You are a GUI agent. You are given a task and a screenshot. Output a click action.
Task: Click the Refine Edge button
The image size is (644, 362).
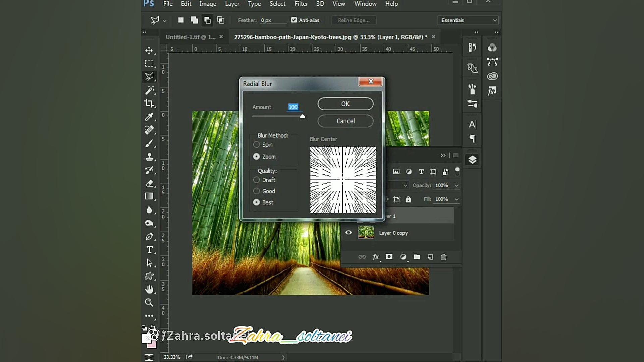(x=354, y=20)
